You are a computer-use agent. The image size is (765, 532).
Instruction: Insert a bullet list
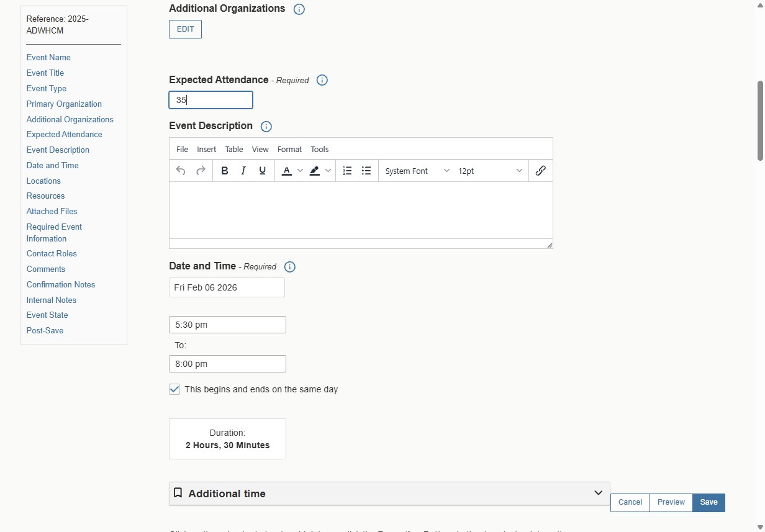[x=366, y=171]
